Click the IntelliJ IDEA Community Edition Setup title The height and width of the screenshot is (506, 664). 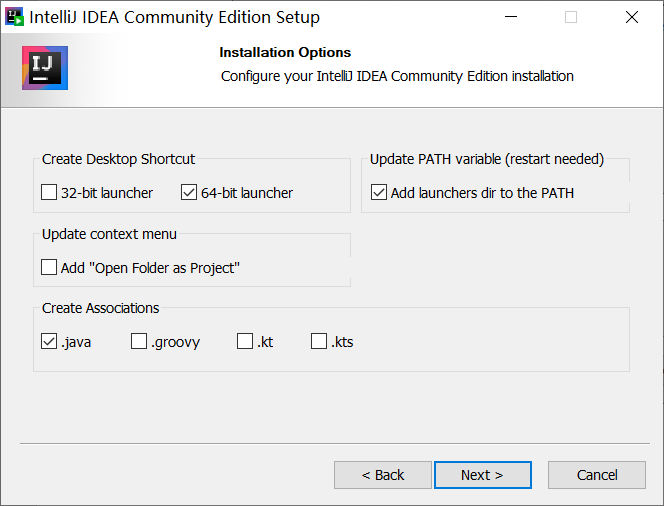174,17
